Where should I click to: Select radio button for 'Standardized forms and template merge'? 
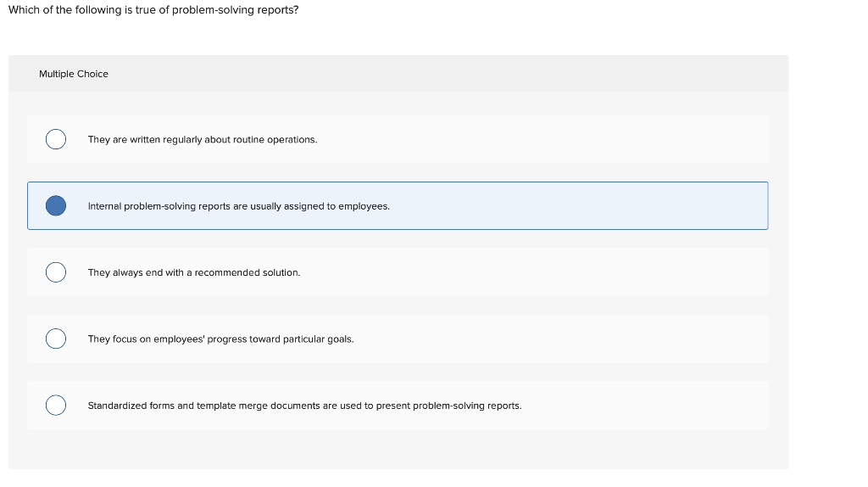pyautogui.click(x=56, y=406)
